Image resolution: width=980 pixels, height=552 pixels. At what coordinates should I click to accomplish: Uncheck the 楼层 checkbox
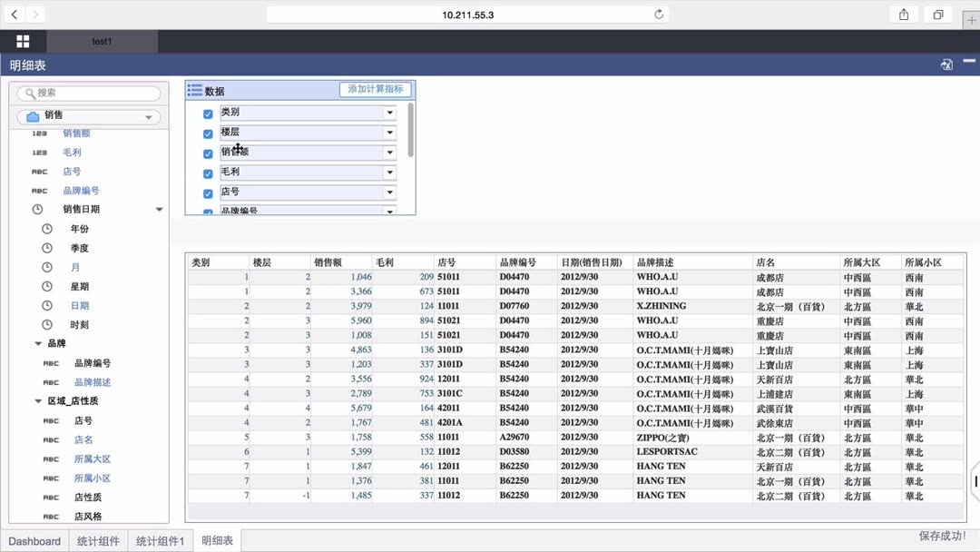206,132
